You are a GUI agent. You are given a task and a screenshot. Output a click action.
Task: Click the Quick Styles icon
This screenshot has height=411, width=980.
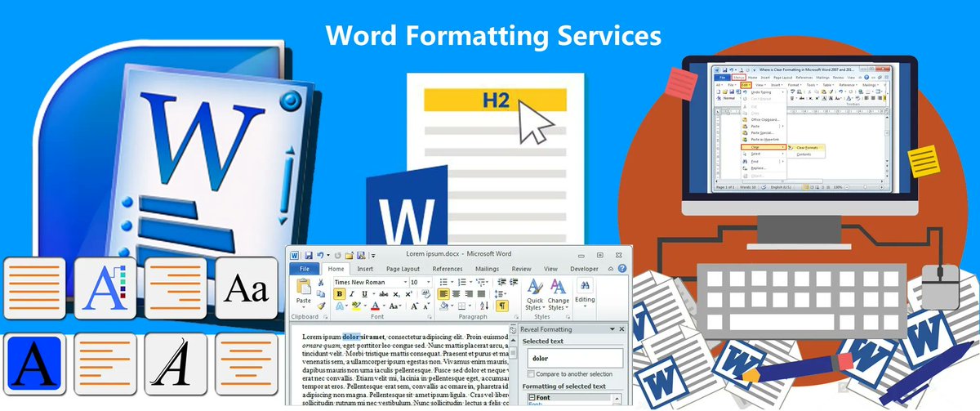[x=534, y=287]
